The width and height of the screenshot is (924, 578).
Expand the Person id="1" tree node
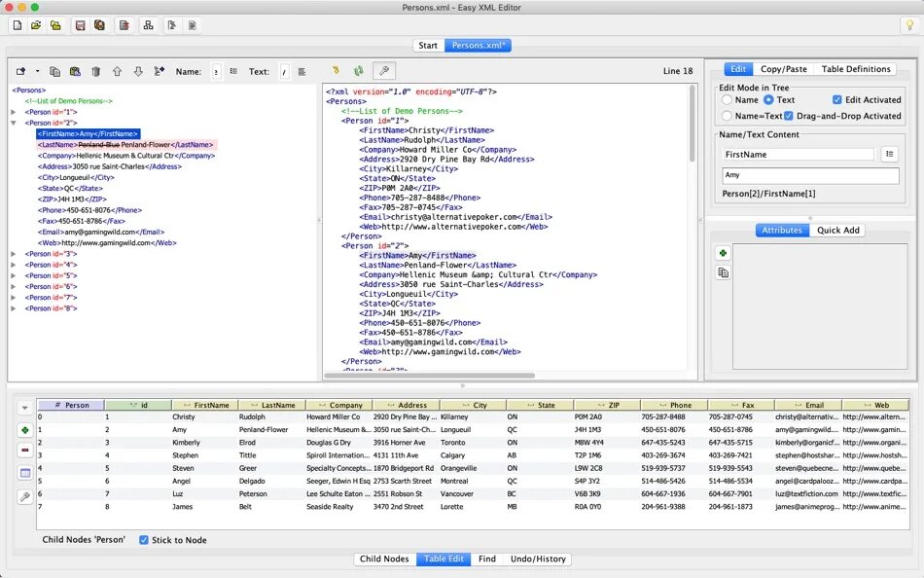14,112
